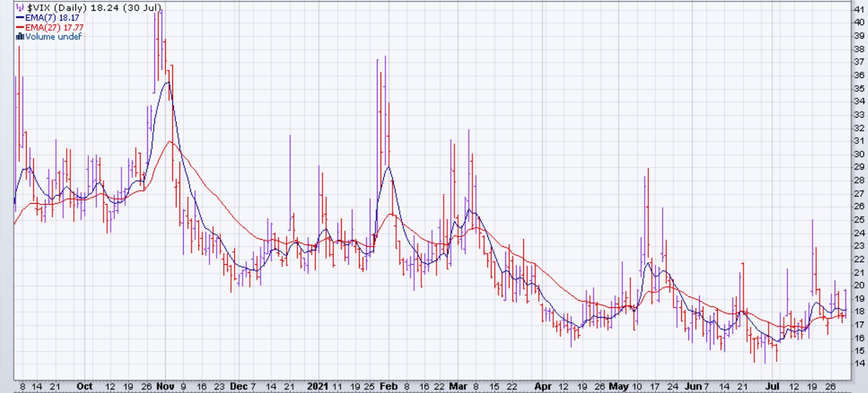Click the Mar label on the date axis

458,386
